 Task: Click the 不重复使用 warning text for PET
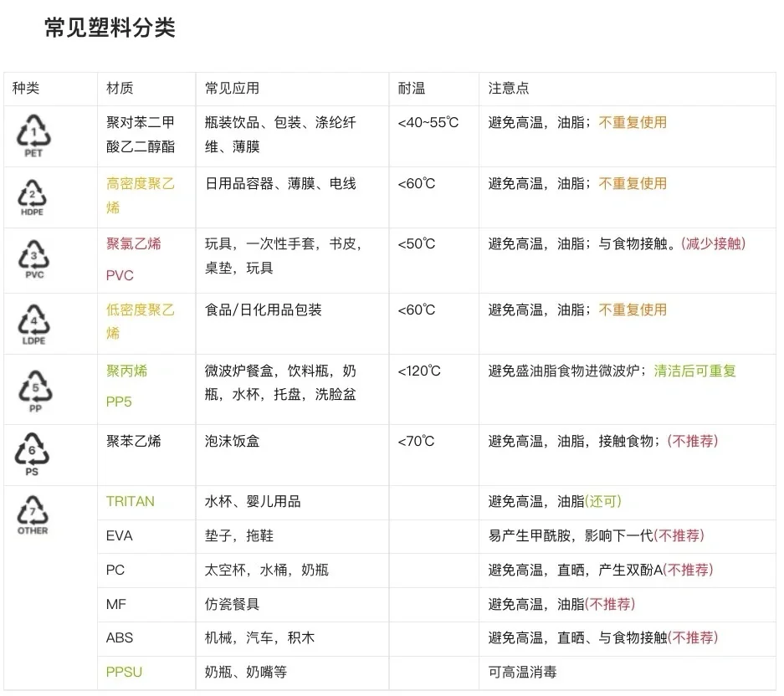pos(633,122)
